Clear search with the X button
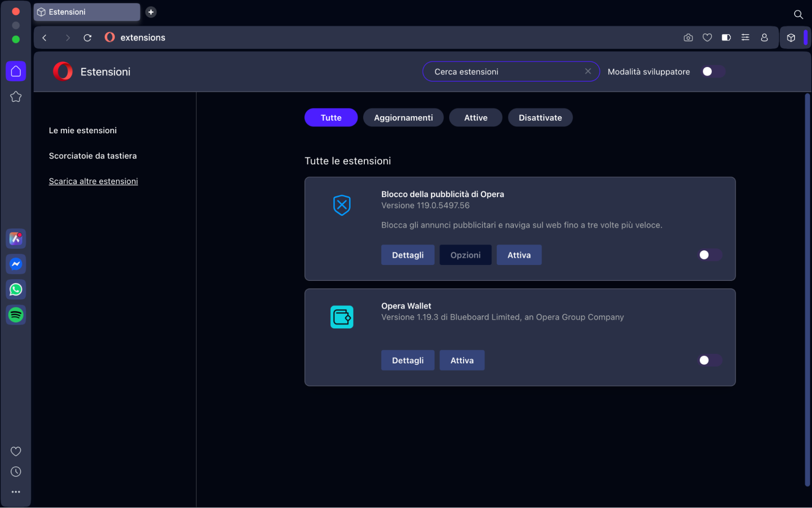This screenshot has height=508, width=812. (588, 71)
